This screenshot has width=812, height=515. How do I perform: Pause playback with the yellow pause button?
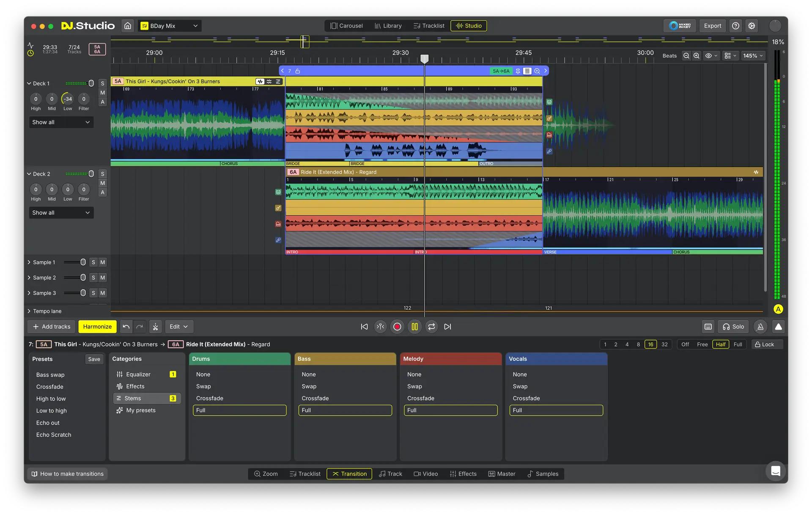pyautogui.click(x=414, y=327)
